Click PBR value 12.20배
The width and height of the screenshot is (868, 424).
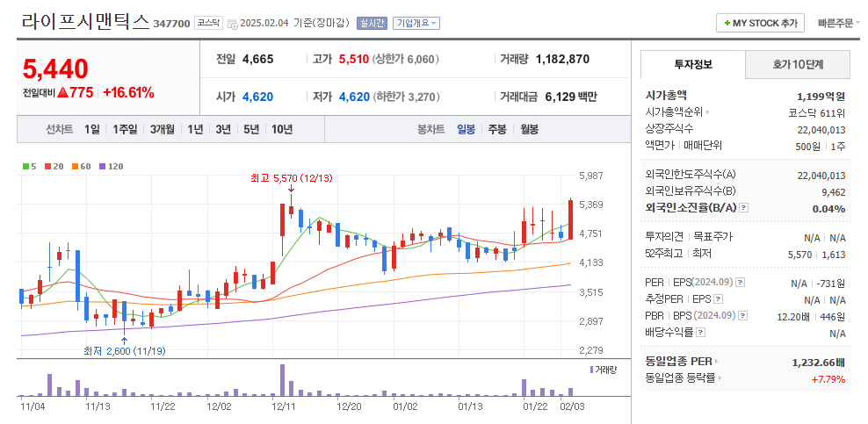pos(794,317)
